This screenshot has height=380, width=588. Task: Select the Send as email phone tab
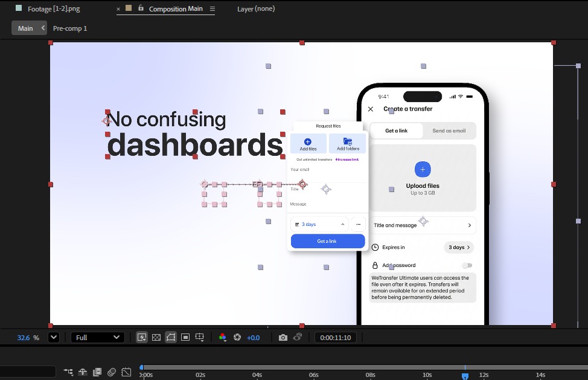click(449, 130)
